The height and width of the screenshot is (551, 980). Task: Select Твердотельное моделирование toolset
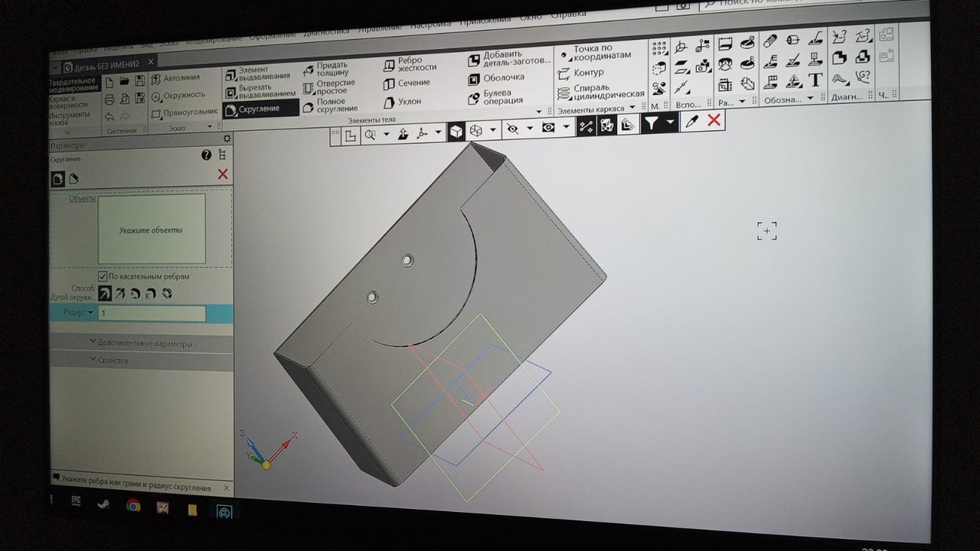pyautogui.click(x=74, y=85)
